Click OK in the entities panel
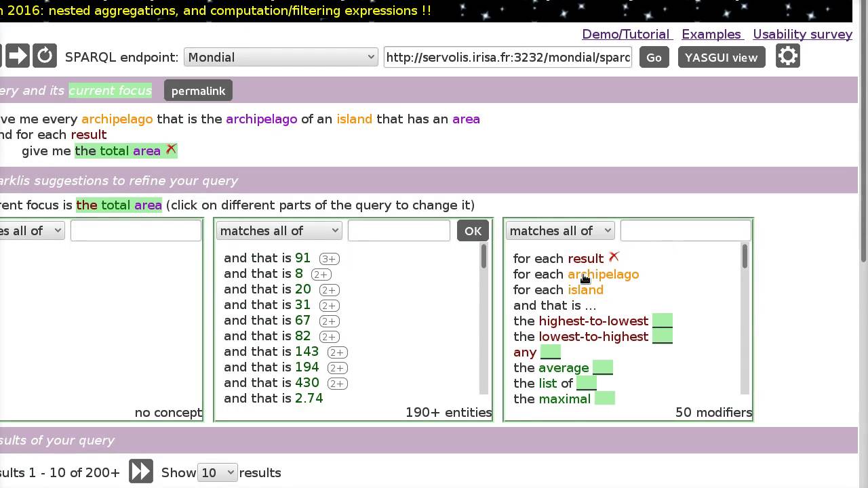This screenshot has height=488, width=868. tap(473, 230)
